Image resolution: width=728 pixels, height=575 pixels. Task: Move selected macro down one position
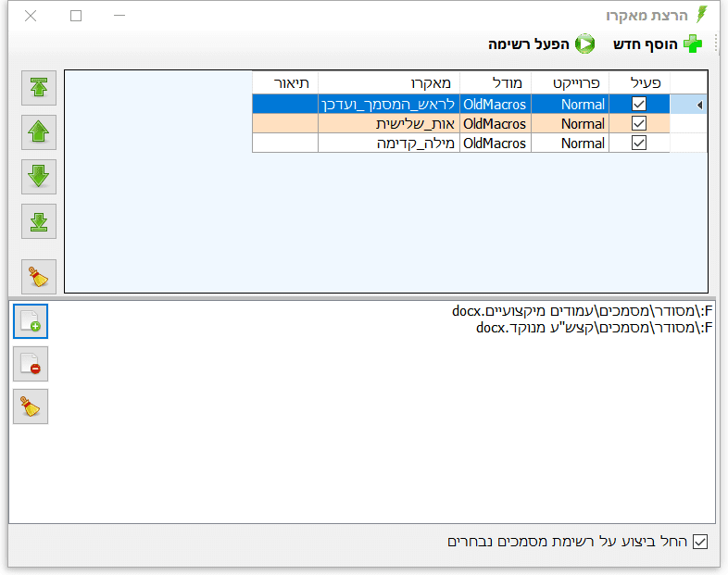click(x=39, y=177)
